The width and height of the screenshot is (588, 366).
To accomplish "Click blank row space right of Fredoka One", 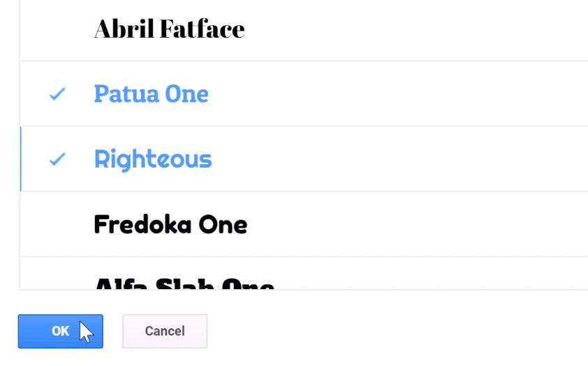I will tap(419, 225).
